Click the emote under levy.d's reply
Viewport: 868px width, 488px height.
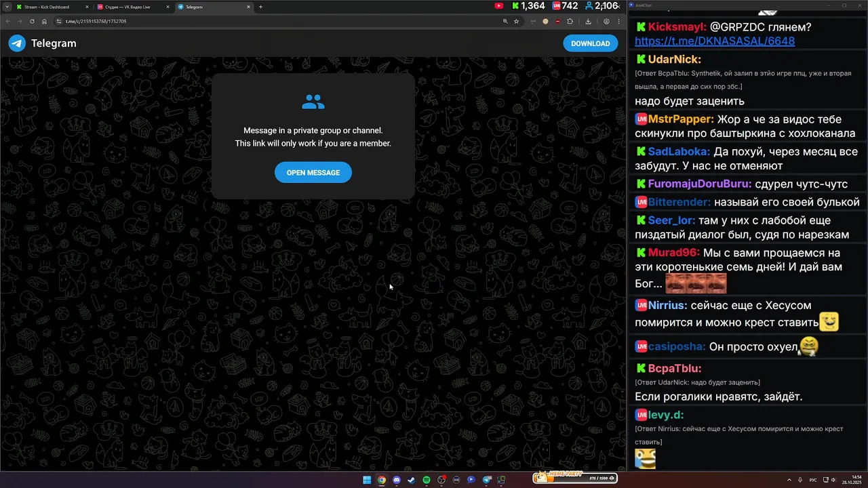coord(645,459)
